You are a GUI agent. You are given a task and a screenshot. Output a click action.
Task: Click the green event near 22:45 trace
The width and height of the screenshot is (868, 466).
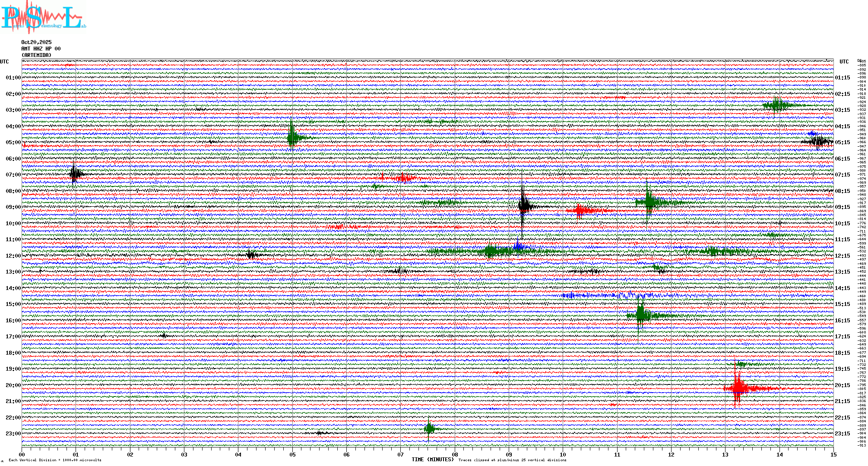point(429,428)
